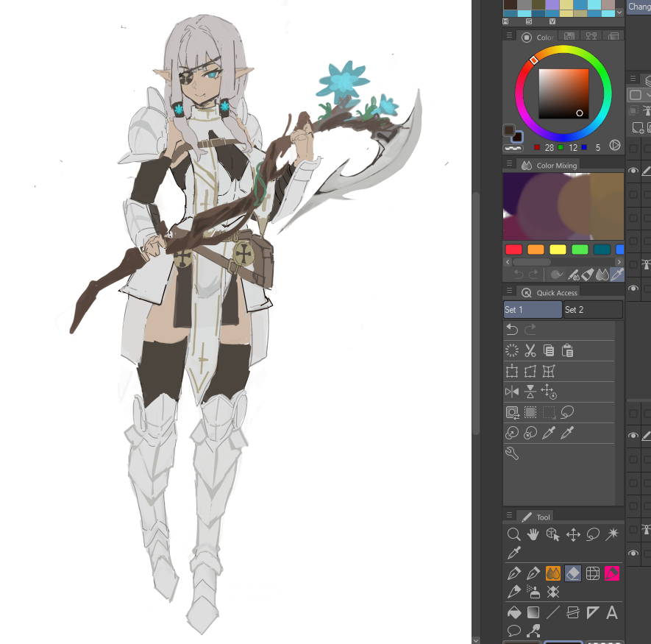651x644 pixels.
Task: Switch to the Color Slider tab icon
Action: 569,36
